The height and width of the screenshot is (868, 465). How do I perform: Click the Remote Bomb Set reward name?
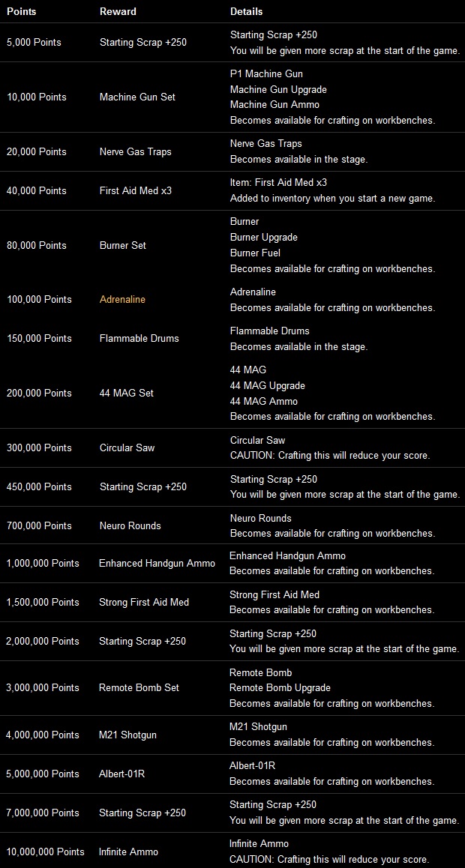(139, 687)
